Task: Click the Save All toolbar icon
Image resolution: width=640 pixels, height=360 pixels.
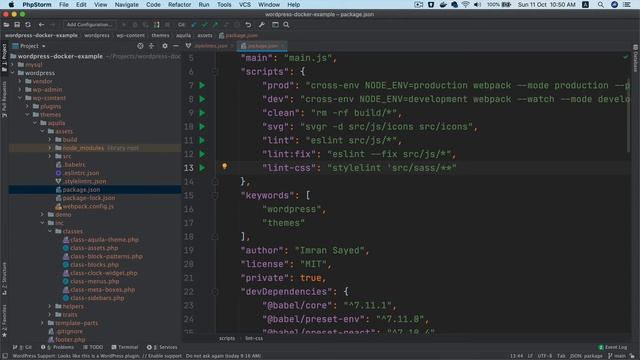Action: [17, 25]
